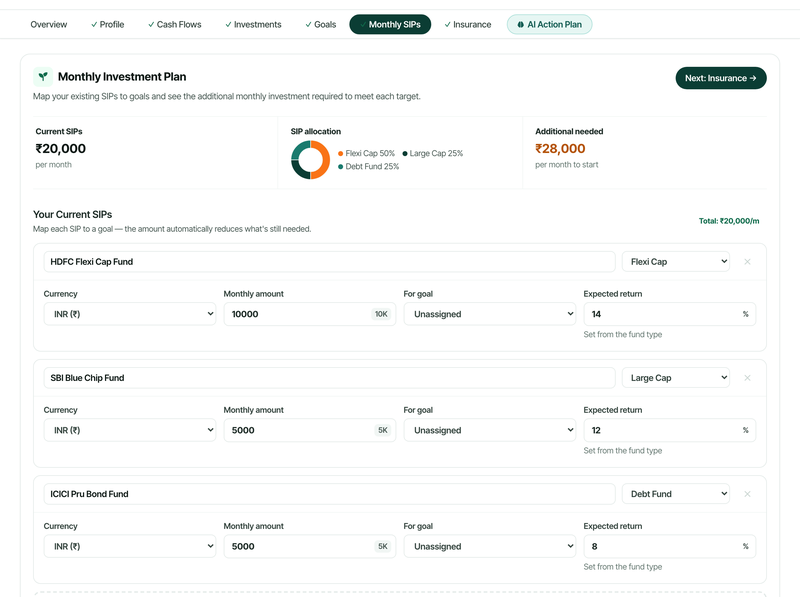Open the Investments tab

tap(253, 24)
